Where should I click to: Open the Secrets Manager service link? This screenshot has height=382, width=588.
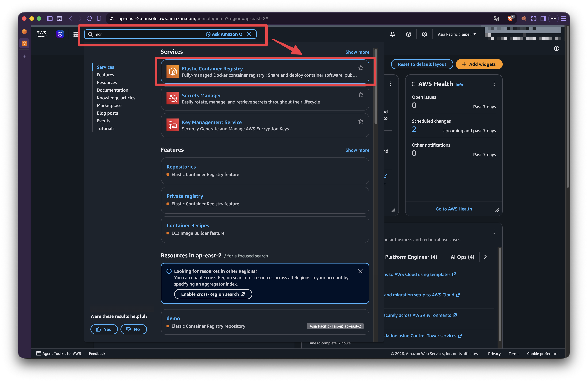click(x=201, y=95)
